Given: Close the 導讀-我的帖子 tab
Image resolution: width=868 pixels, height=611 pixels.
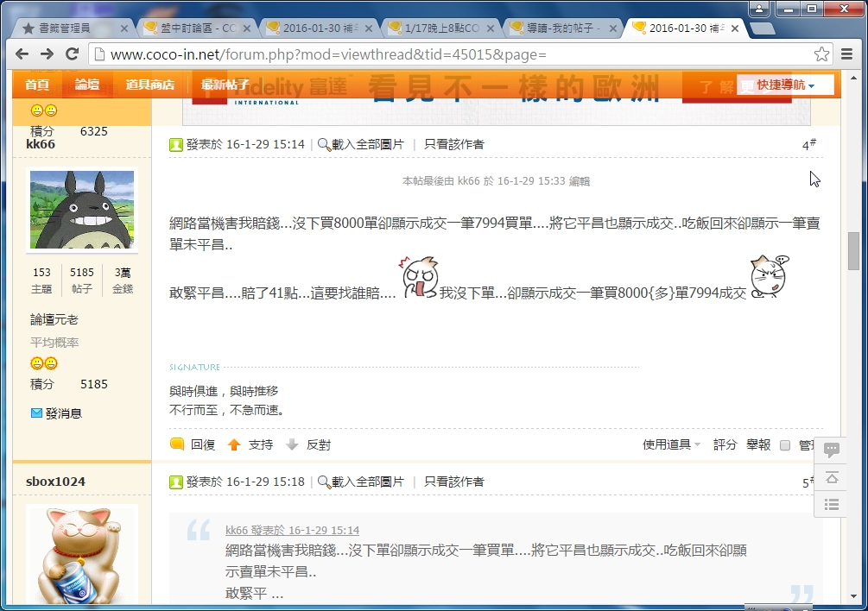Looking at the screenshot, I should 613,28.
